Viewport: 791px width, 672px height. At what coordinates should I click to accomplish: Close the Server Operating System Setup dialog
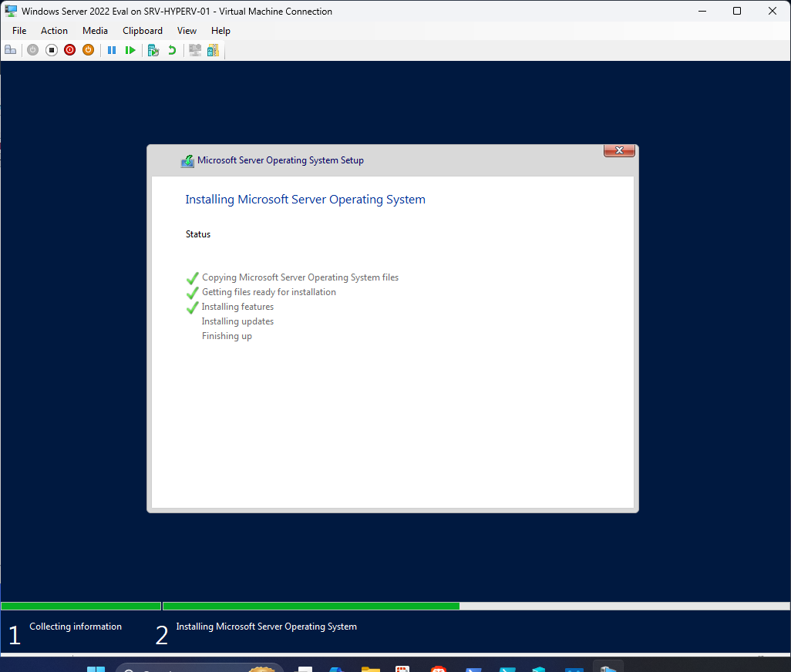click(619, 150)
